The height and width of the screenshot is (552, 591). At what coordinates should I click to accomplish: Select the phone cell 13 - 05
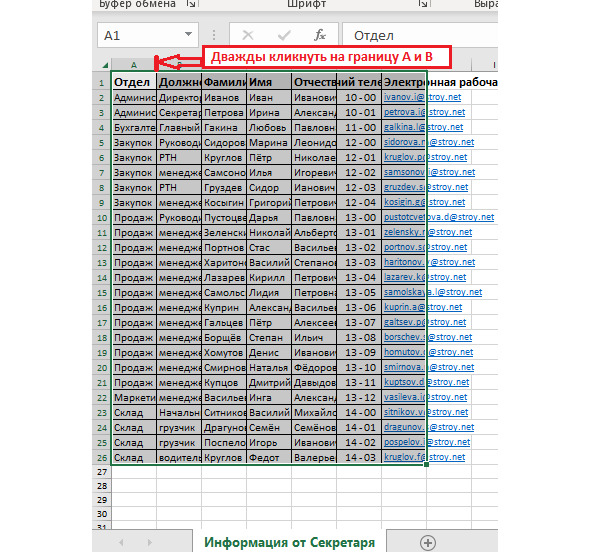tap(359, 293)
